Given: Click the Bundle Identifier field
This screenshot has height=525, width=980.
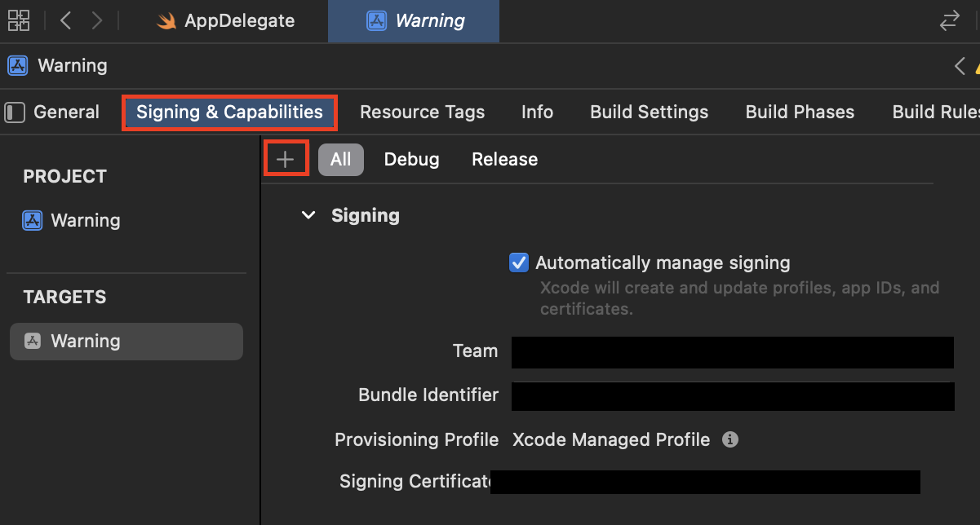Looking at the screenshot, I should (x=733, y=396).
